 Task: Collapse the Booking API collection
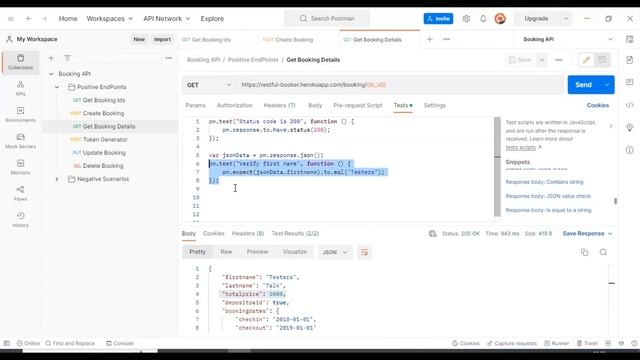[x=51, y=74]
